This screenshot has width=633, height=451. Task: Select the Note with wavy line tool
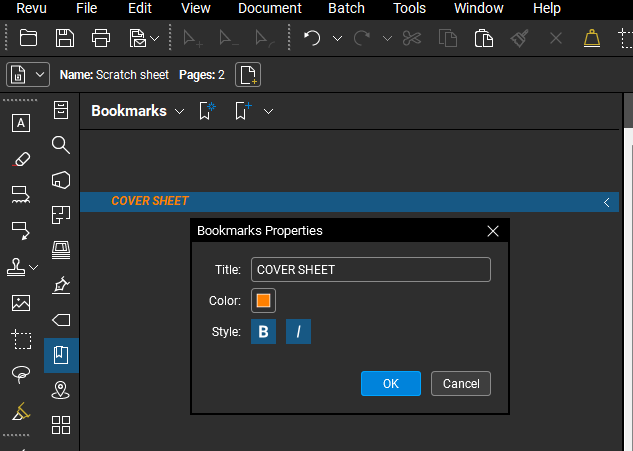(x=21, y=195)
